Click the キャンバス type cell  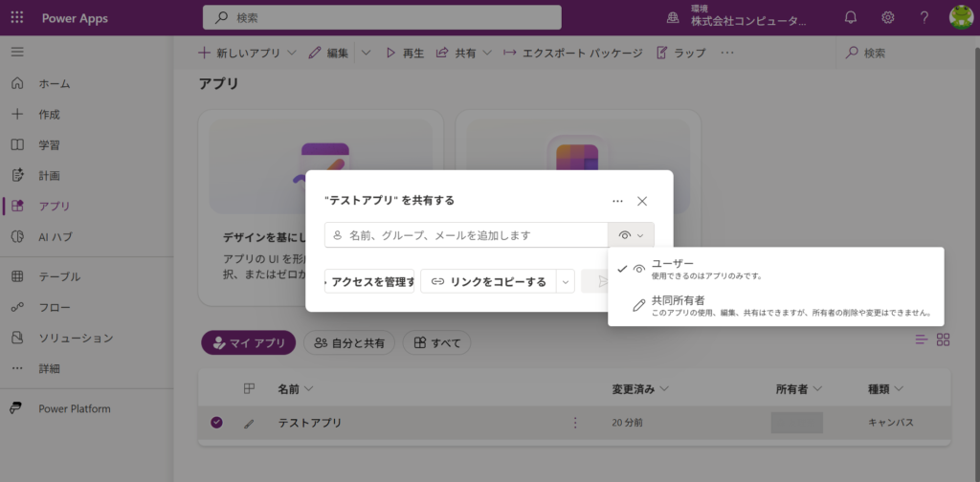(x=891, y=423)
